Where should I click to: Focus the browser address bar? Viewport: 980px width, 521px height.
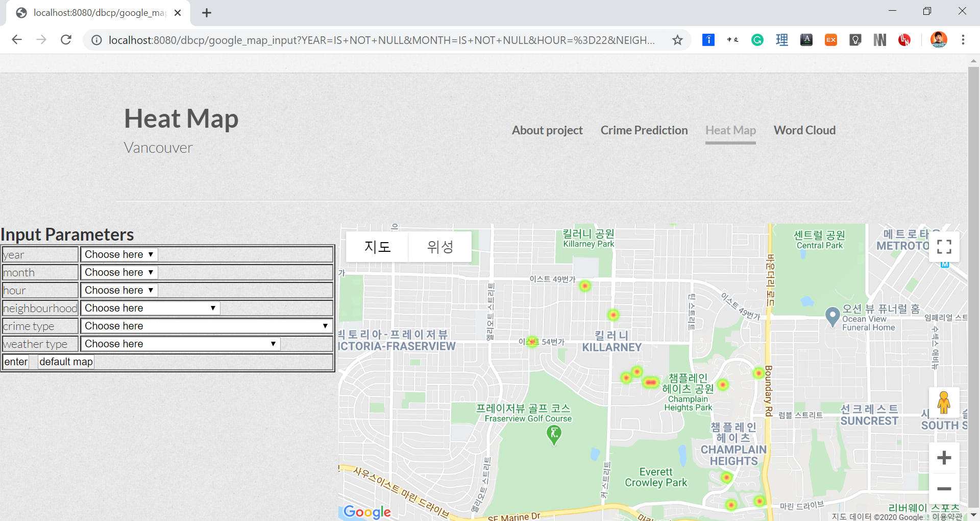383,39
